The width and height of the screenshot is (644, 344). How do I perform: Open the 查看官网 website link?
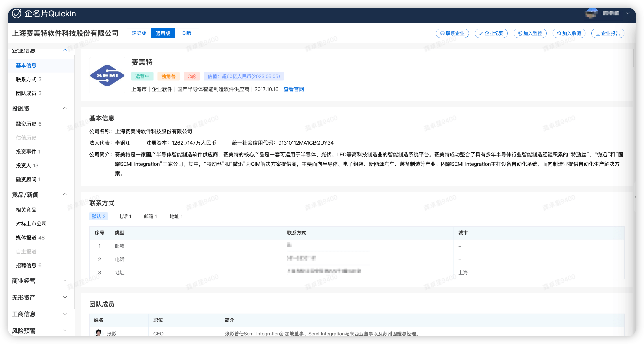click(294, 89)
